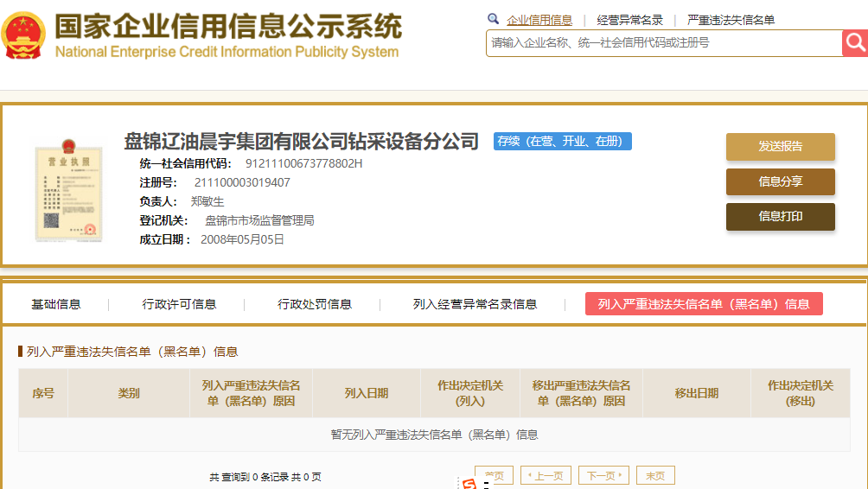
Task: Click the small blue magnifier icon
Action: [x=493, y=19]
